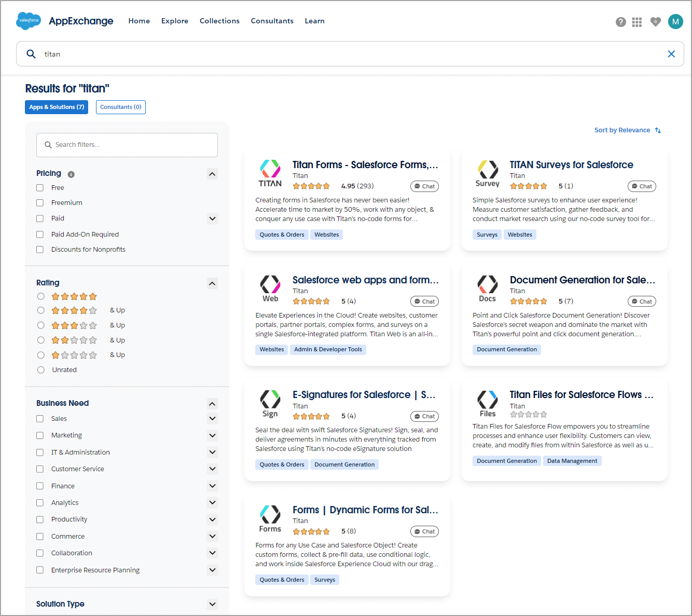Image resolution: width=692 pixels, height=616 pixels.
Task: Expand the Solution Type section
Action: click(212, 604)
